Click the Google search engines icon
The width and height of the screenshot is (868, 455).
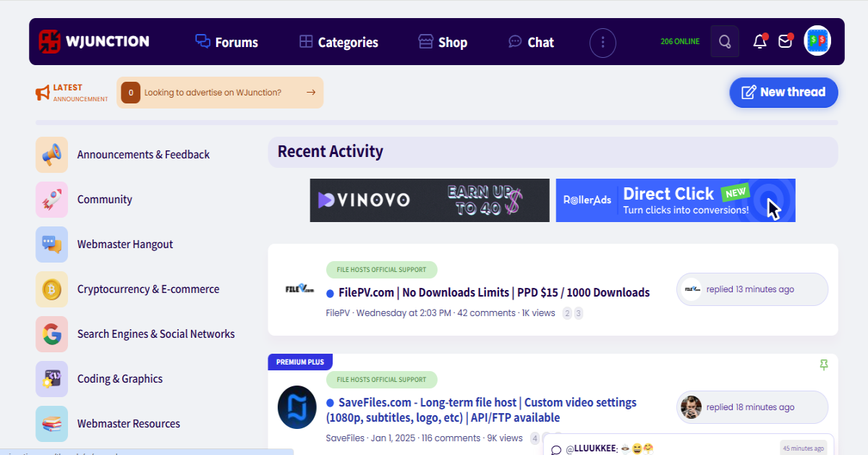click(51, 334)
